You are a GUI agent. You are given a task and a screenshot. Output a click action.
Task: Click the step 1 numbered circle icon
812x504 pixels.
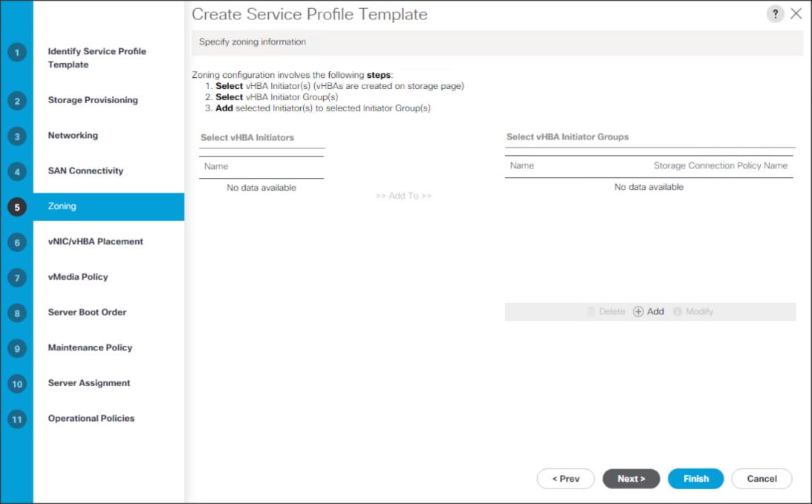coord(16,52)
